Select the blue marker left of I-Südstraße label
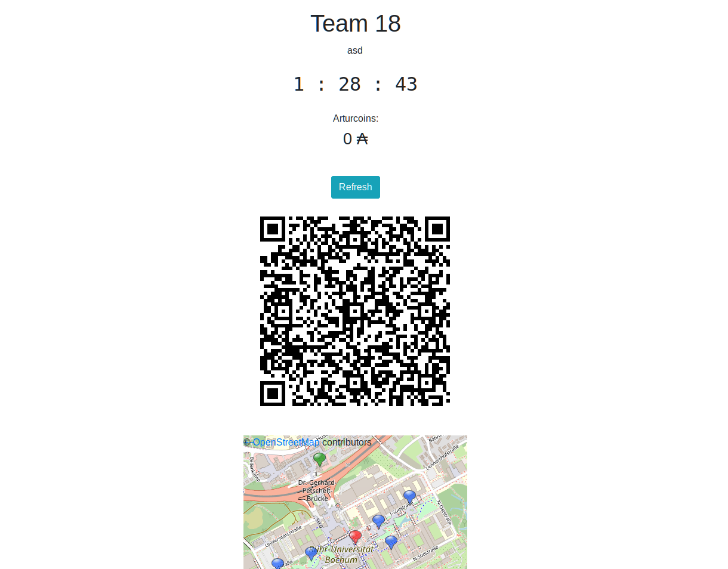728x569 pixels. (378, 521)
